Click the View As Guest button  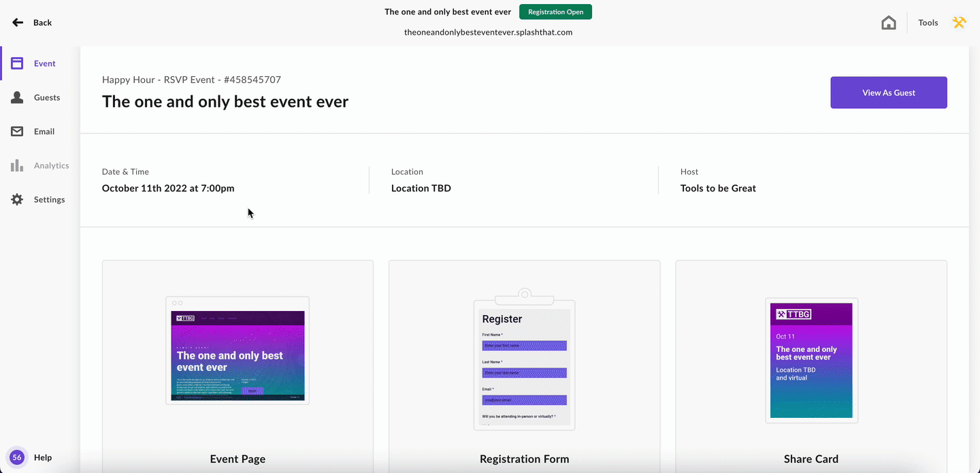[888, 93]
